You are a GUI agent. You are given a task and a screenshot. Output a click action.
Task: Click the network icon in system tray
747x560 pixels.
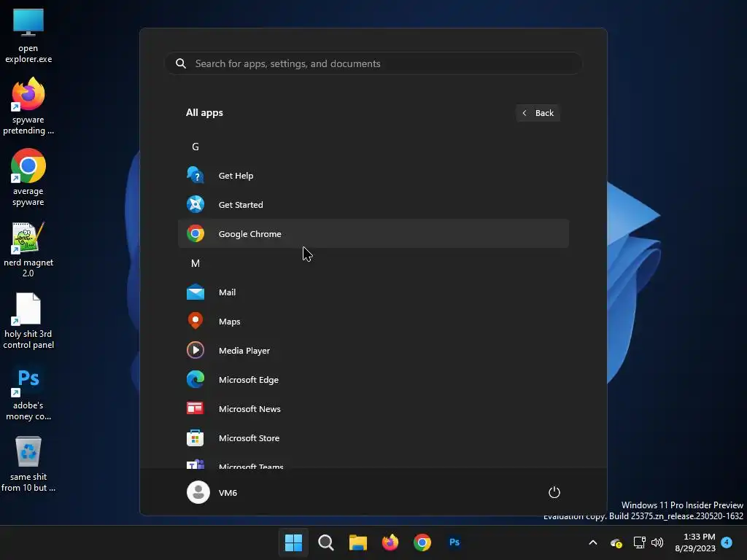pos(639,542)
